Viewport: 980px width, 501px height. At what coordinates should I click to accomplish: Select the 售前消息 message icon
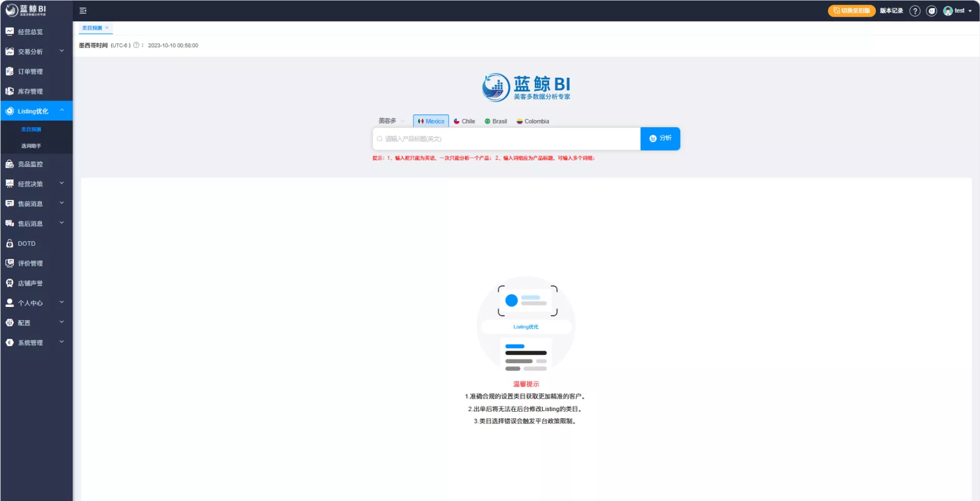pyautogui.click(x=10, y=204)
